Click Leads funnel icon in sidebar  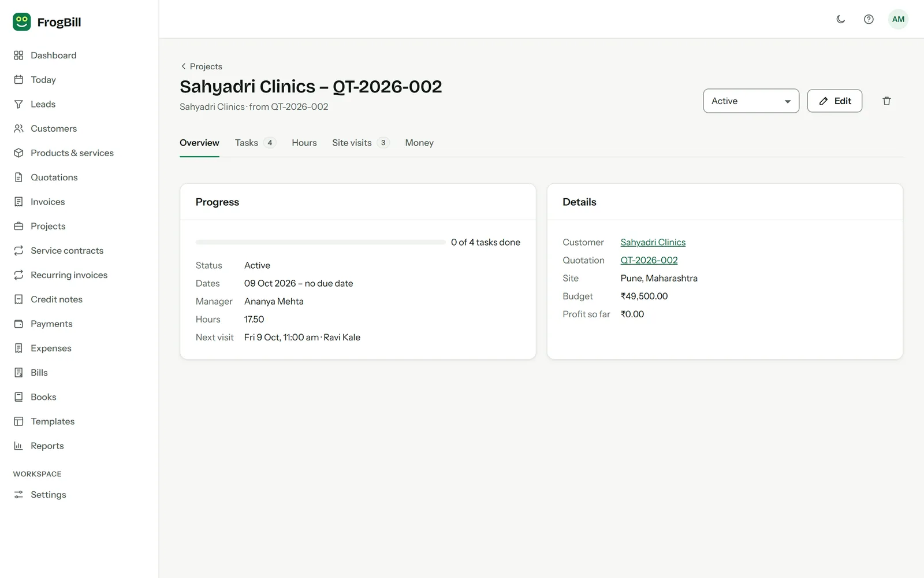click(x=18, y=104)
